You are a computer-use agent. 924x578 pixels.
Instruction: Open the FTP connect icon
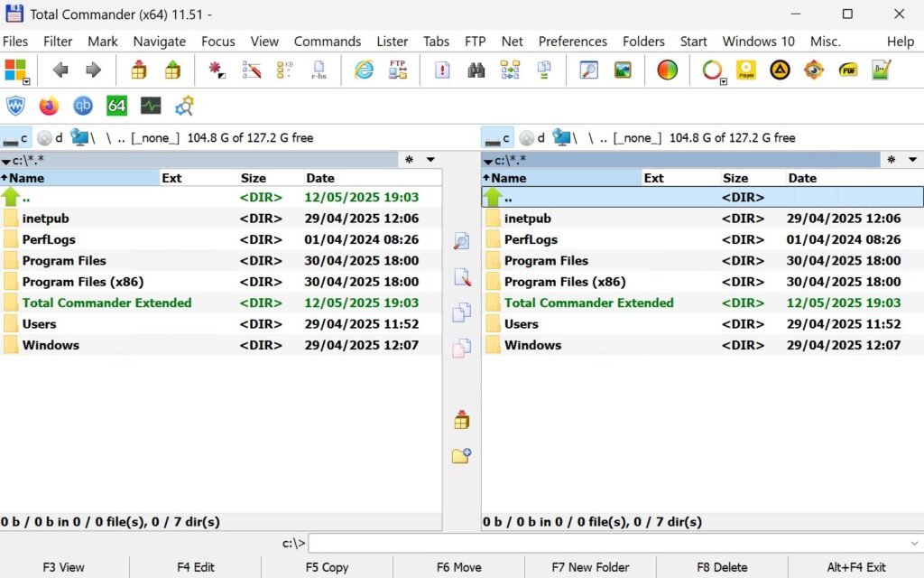[398, 70]
